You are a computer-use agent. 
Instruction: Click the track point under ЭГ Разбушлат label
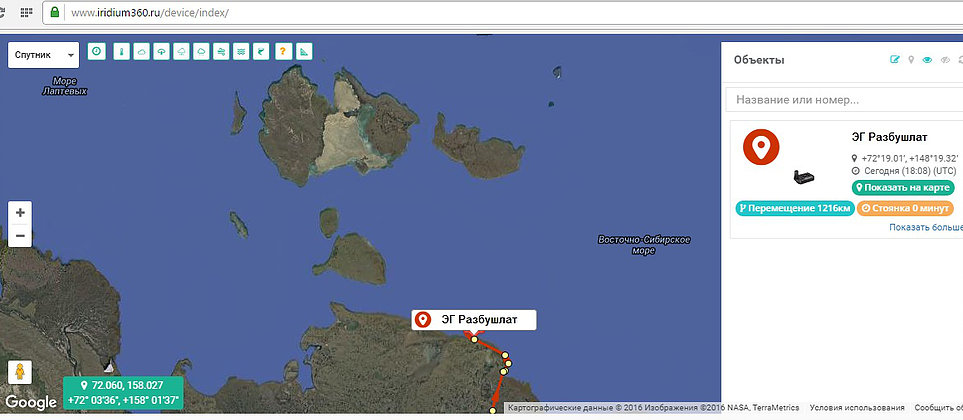click(474, 339)
